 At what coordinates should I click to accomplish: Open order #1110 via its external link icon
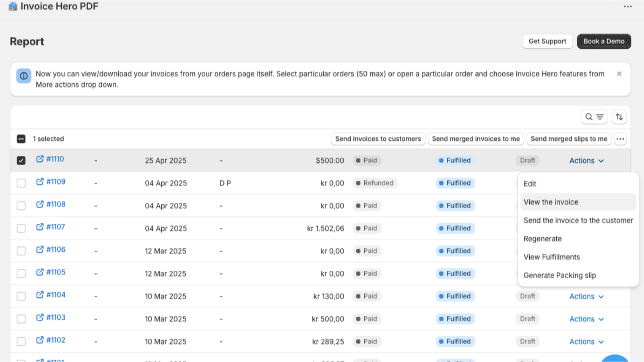pyautogui.click(x=39, y=158)
